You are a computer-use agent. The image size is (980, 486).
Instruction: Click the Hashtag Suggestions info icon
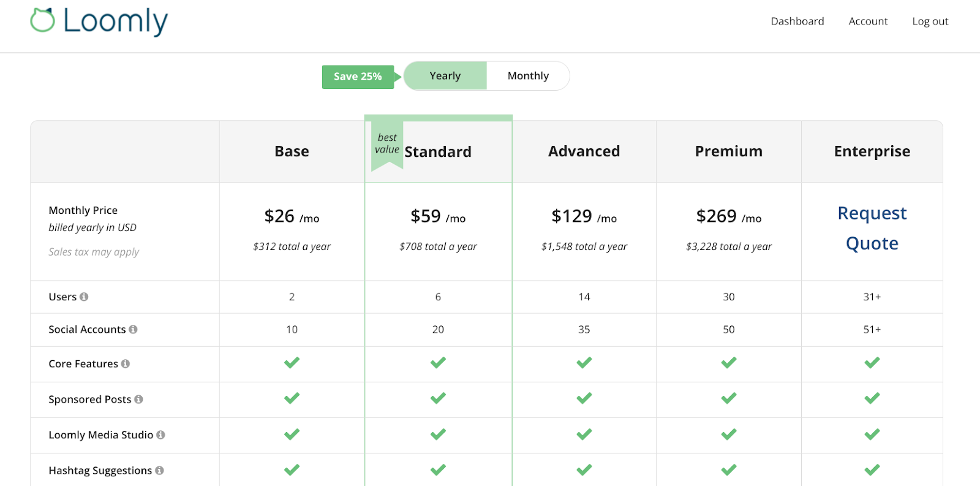(159, 470)
